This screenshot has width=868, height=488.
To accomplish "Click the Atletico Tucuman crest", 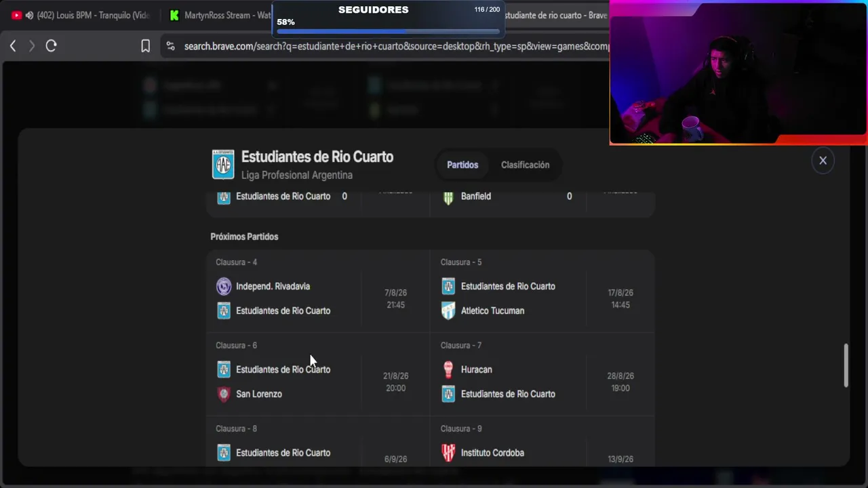I will [x=448, y=310].
